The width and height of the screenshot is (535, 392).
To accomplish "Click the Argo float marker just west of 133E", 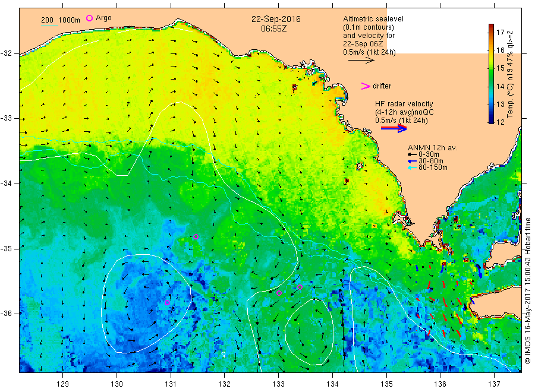I will (279, 293).
